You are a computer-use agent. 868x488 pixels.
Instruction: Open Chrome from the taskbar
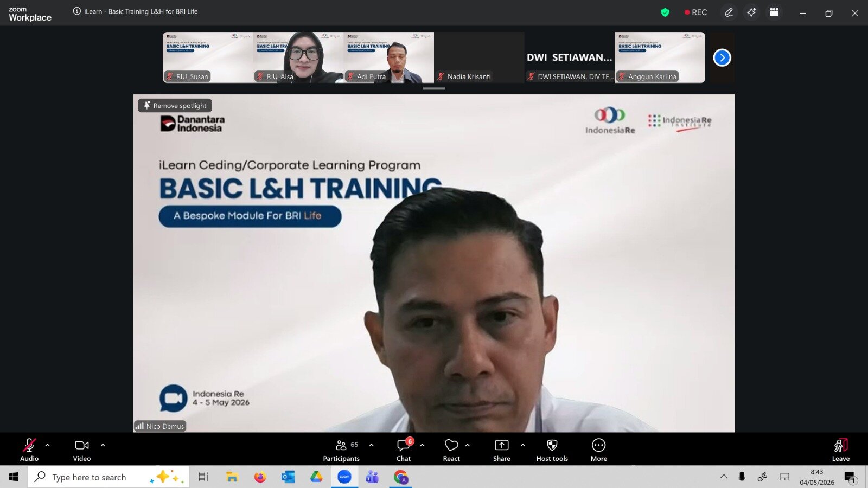click(401, 477)
